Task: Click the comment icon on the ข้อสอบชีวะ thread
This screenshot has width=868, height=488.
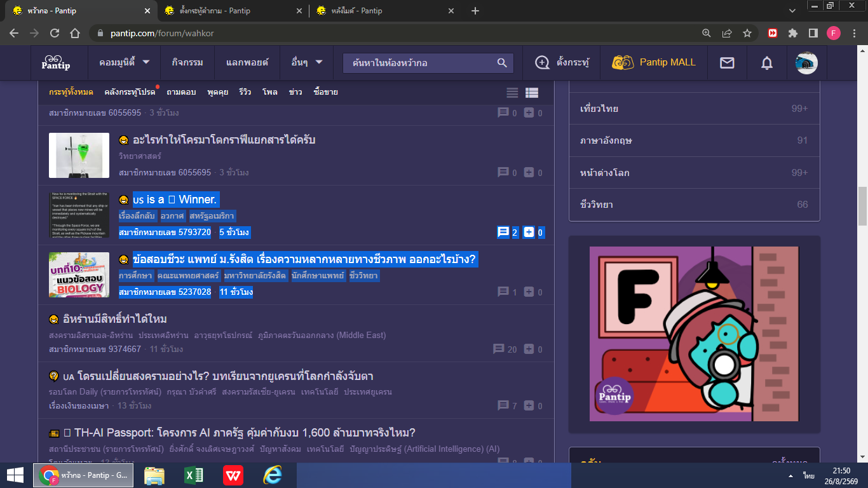Action: [x=503, y=292]
